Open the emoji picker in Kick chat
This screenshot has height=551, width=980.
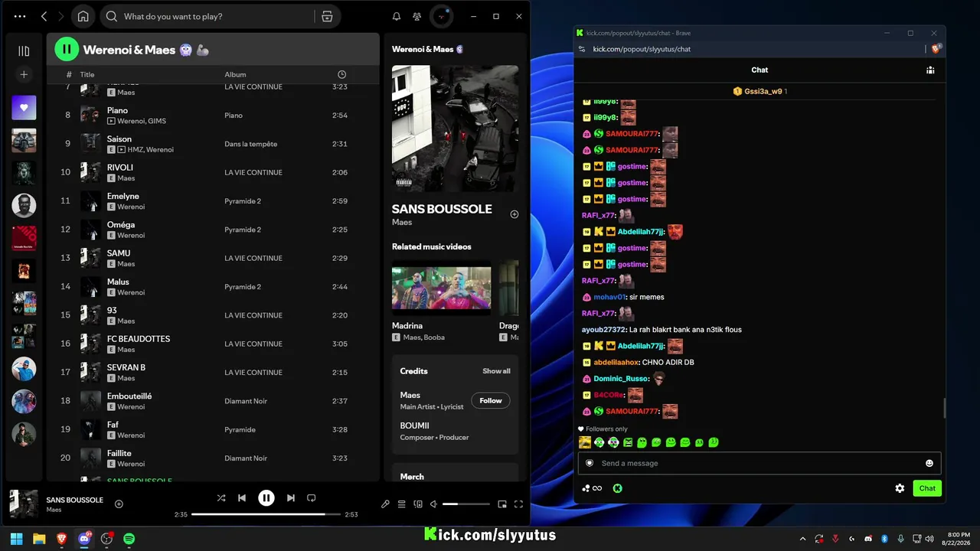point(929,463)
